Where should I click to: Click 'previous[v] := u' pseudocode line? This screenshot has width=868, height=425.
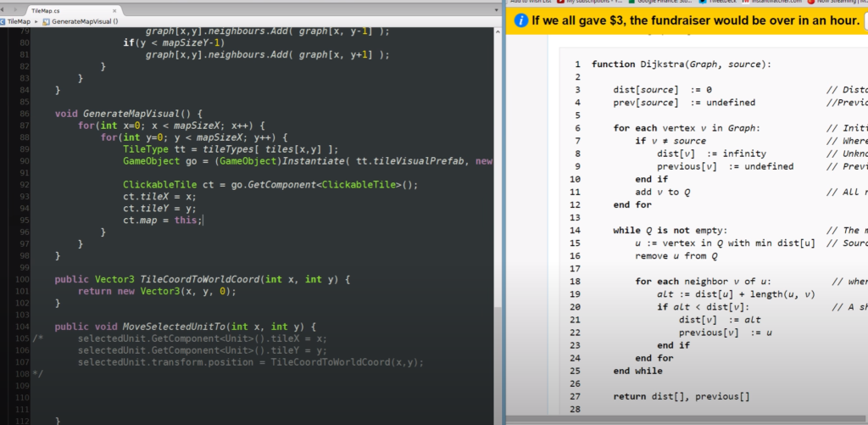[x=726, y=332]
